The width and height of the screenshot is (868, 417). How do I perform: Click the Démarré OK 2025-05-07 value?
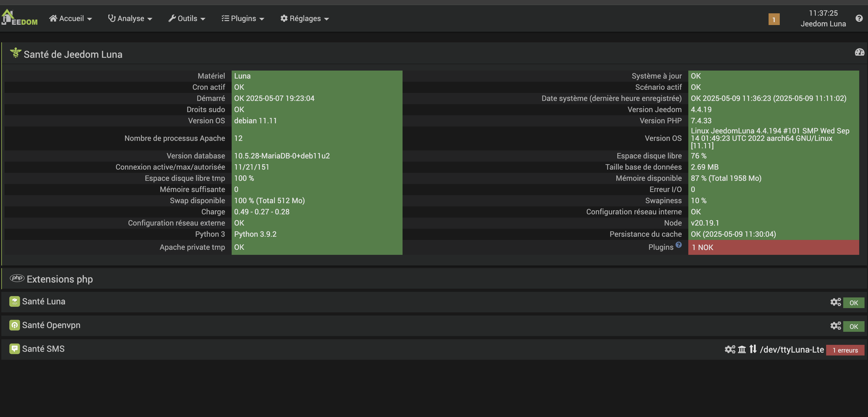point(274,98)
